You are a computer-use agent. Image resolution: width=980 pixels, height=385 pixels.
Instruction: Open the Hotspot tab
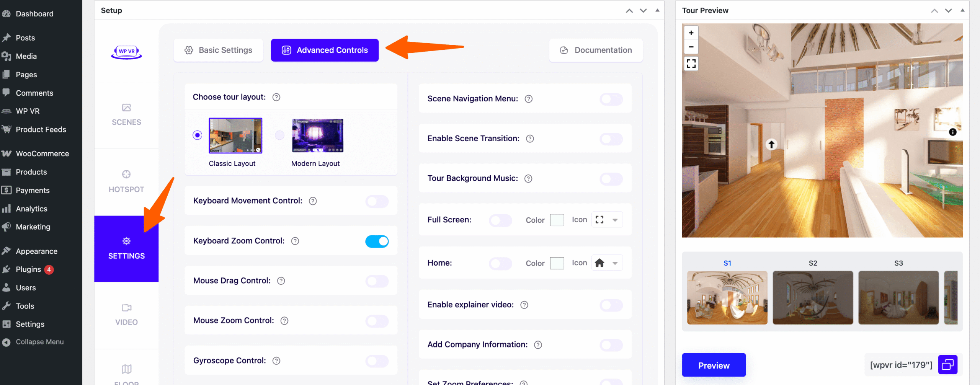click(126, 181)
